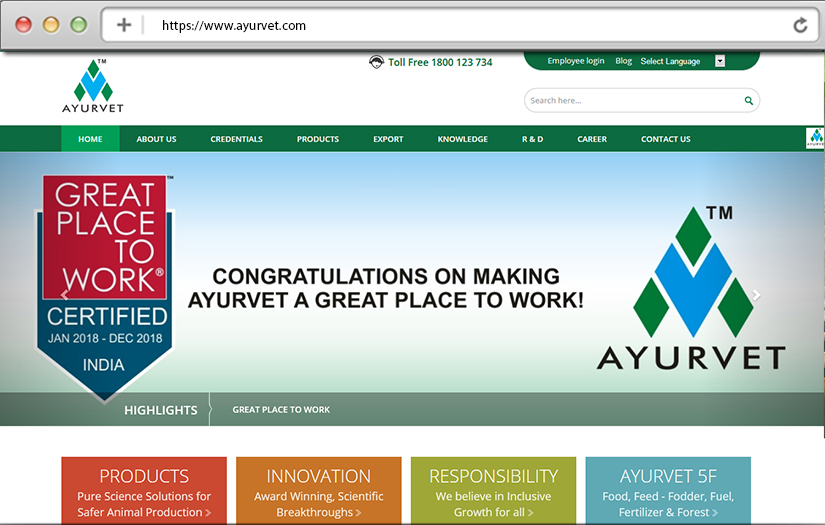Image resolution: width=825 pixels, height=525 pixels.
Task: Open the Blog link
Action: pos(623,61)
